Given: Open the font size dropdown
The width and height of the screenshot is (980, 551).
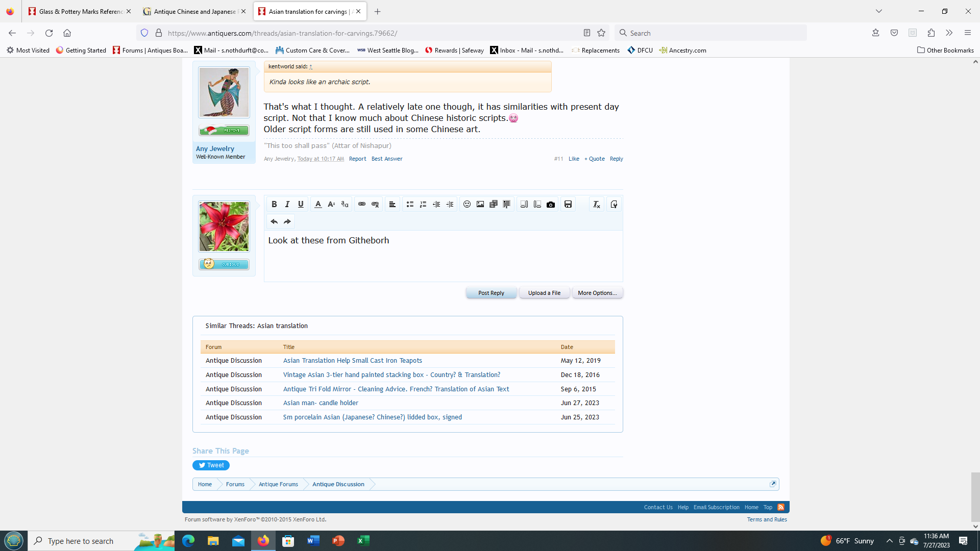Looking at the screenshot, I should 331,204.
